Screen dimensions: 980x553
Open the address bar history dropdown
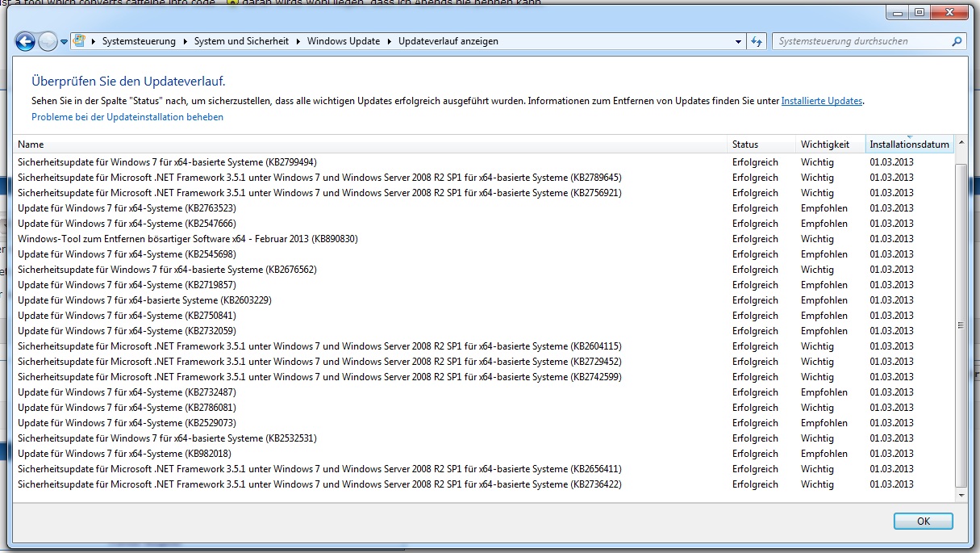click(739, 41)
